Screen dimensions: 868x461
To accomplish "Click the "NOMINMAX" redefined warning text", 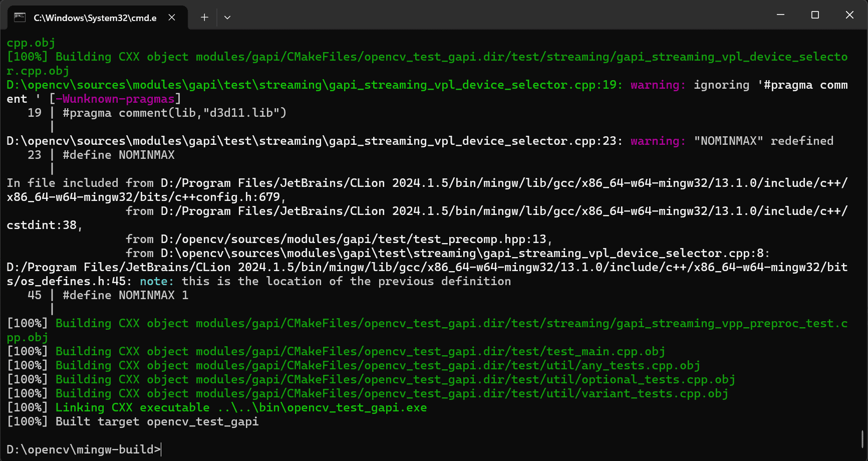I will pyautogui.click(x=764, y=141).
